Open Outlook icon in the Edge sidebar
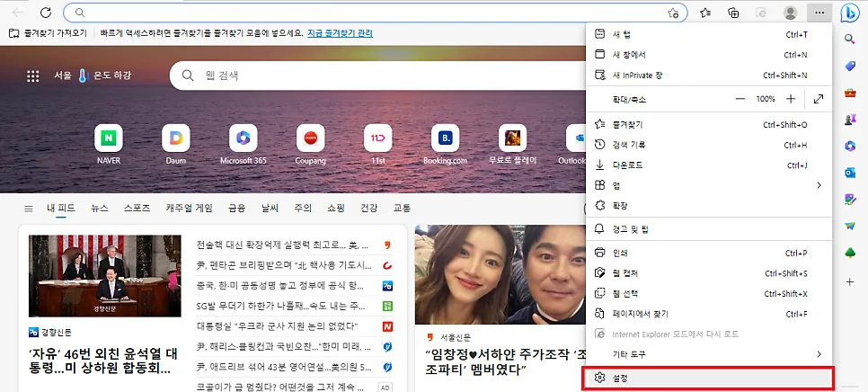Screen dimensions: 868x392 [850, 173]
